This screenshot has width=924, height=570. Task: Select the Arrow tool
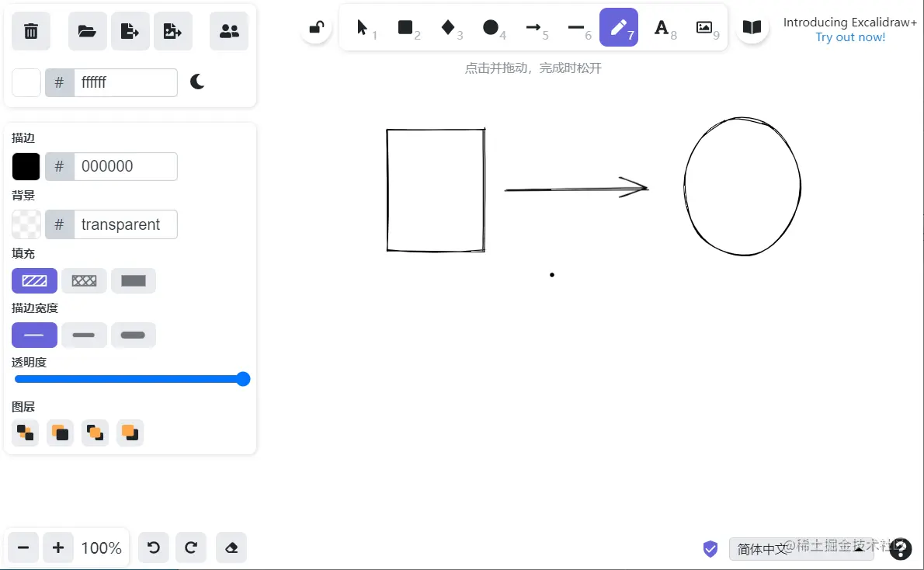click(x=534, y=27)
